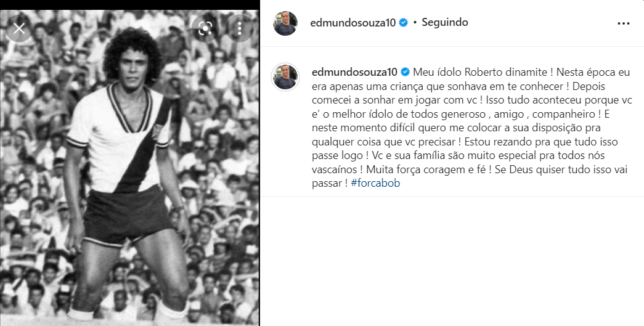
Task: Open the horizontal three-dot post options menu
Action: [624, 23]
